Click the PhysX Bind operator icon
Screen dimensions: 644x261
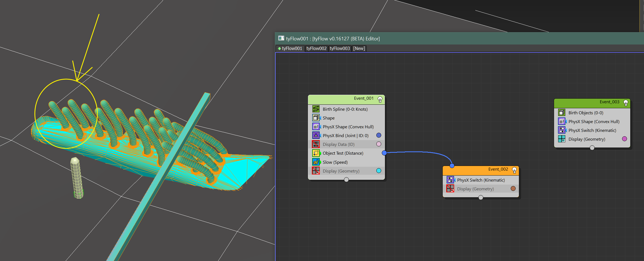(316, 135)
